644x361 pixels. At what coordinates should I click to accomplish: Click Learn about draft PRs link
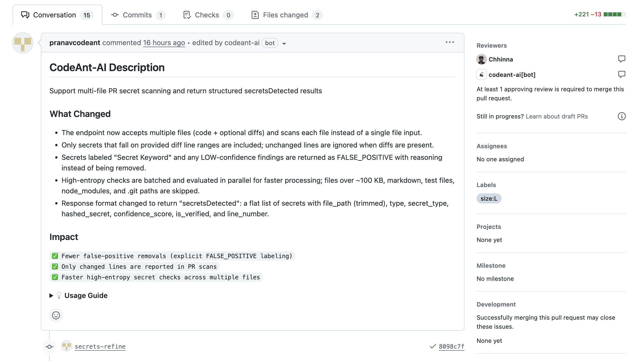point(557,116)
